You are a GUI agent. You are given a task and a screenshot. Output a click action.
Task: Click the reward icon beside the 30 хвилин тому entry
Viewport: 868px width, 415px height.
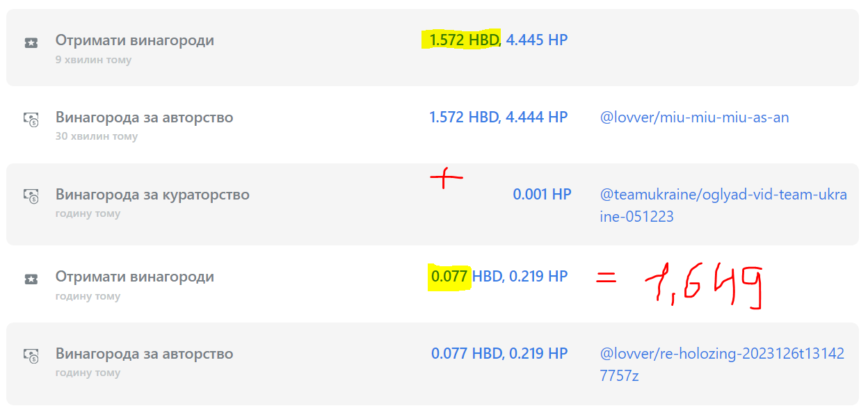click(31, 120)
